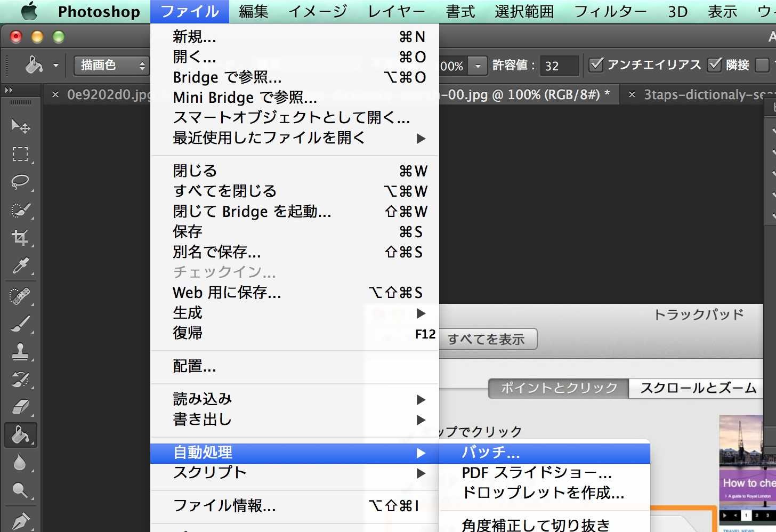Open the 描画色 fill source dropdown

point(111,66)
